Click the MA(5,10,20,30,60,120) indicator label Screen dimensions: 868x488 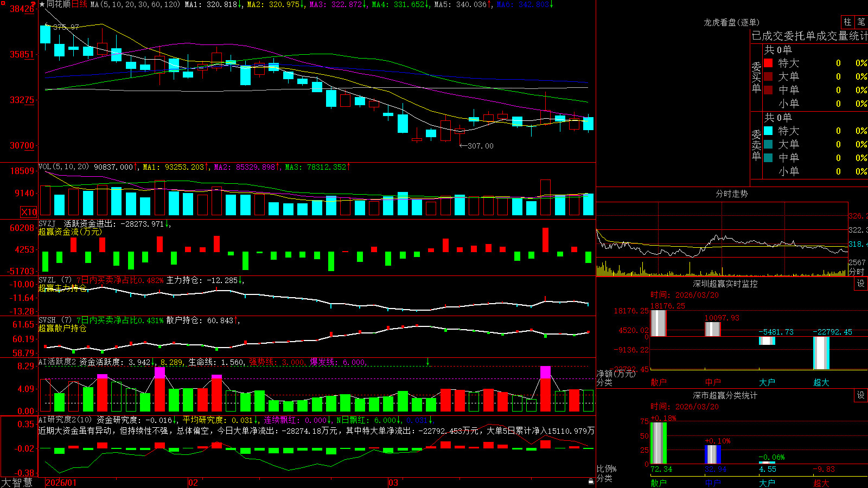click(135, 4)
